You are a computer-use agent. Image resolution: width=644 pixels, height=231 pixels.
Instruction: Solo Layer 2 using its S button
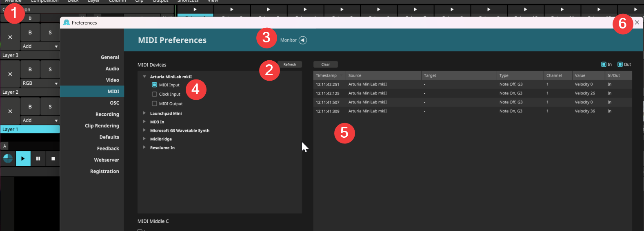[x=50, y=70]
